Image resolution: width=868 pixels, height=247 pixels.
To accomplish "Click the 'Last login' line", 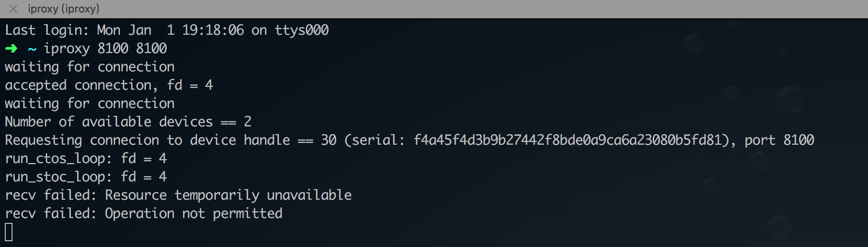I will pos(167,30).
